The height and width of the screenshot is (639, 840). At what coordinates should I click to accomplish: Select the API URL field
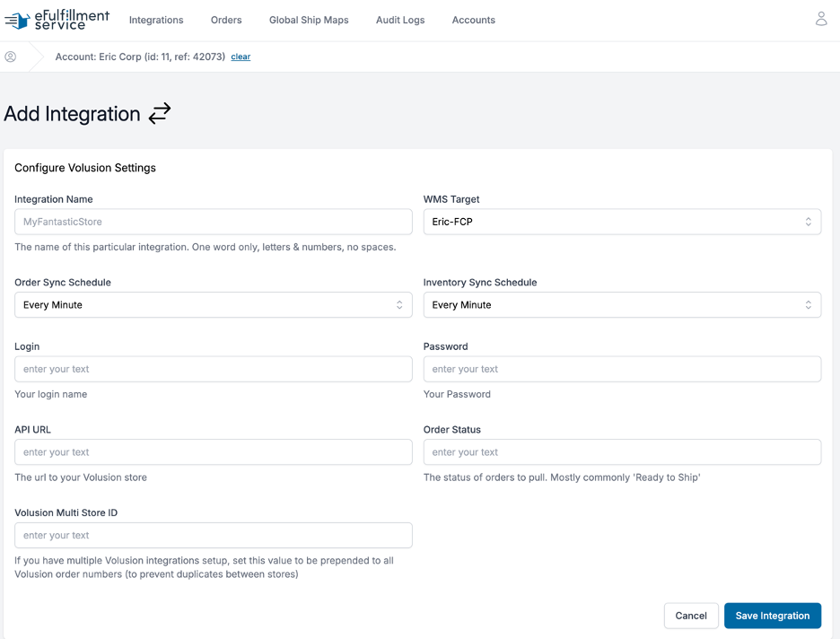coord(214,452)
